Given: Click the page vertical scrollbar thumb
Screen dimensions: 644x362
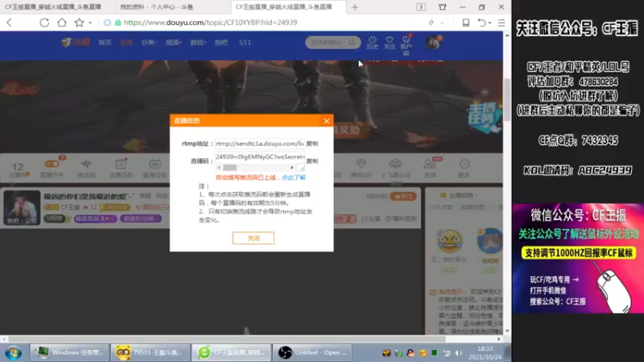Looking at the screenshot, I should click(507, 98).
